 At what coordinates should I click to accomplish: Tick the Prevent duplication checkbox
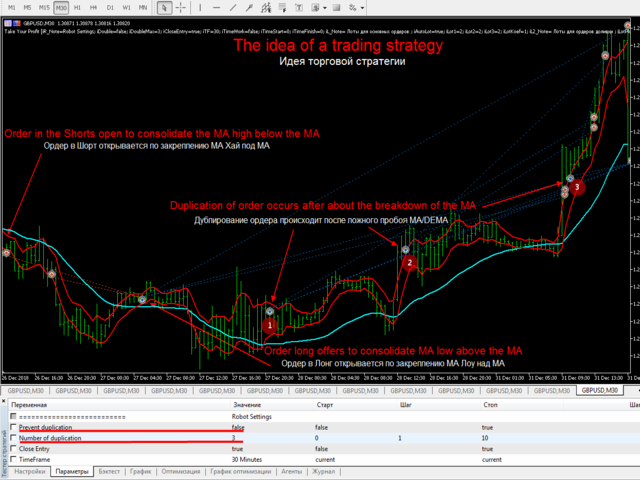(x=13, y=427)
